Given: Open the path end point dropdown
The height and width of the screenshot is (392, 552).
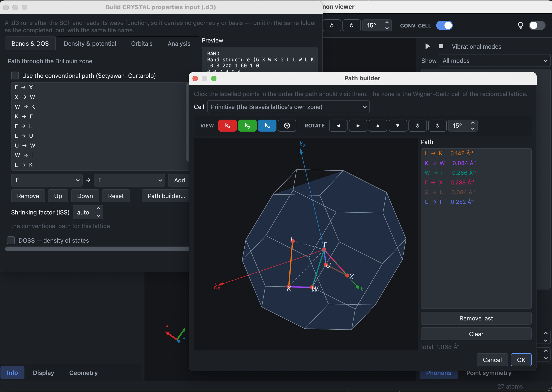Looking at the screenshot, I should pyautogui.click(x=129, y=180).
